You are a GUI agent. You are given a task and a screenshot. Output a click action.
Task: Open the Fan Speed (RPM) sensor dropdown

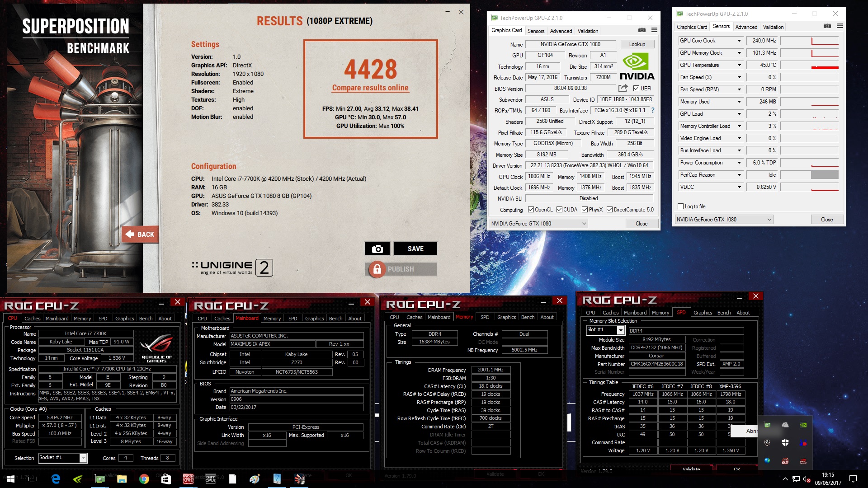(739, 89)
